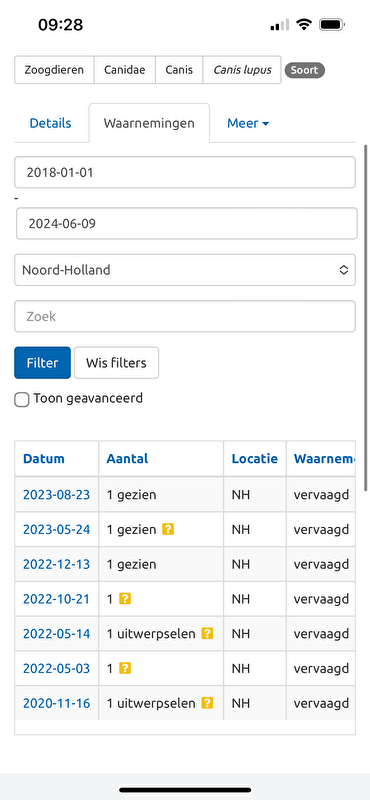Screen dimensions: 370x800
Task: Select the '1 gezien' cell for 2023-08-23
Action: tap(161, 494)
